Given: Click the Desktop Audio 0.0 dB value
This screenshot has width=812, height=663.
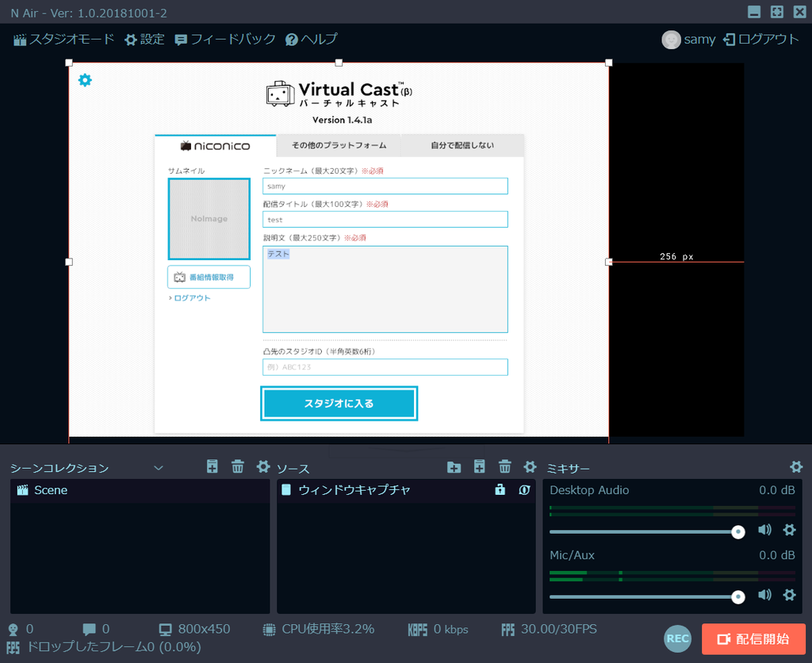Looking at the screenshot, I should [777, 491].
